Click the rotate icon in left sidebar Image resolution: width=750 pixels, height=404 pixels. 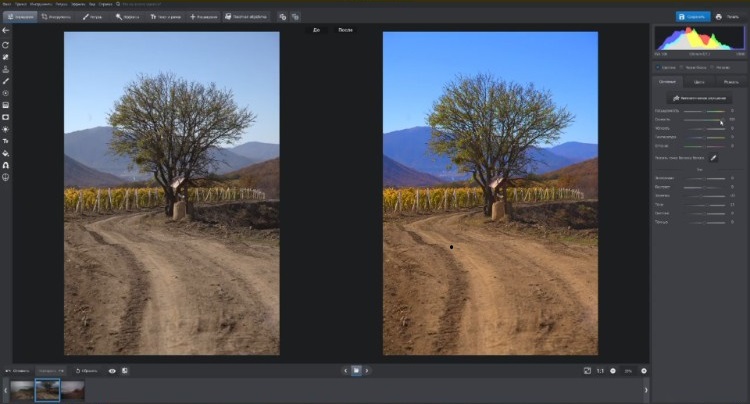tap(6, 45)
